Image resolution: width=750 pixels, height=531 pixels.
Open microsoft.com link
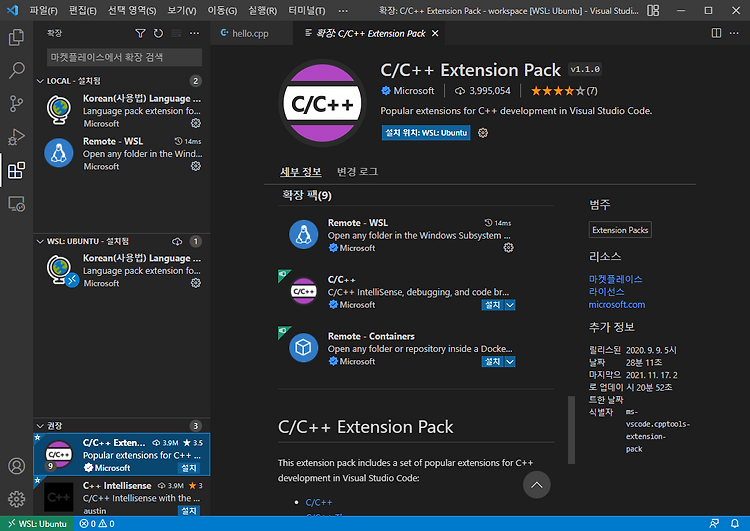617,305
